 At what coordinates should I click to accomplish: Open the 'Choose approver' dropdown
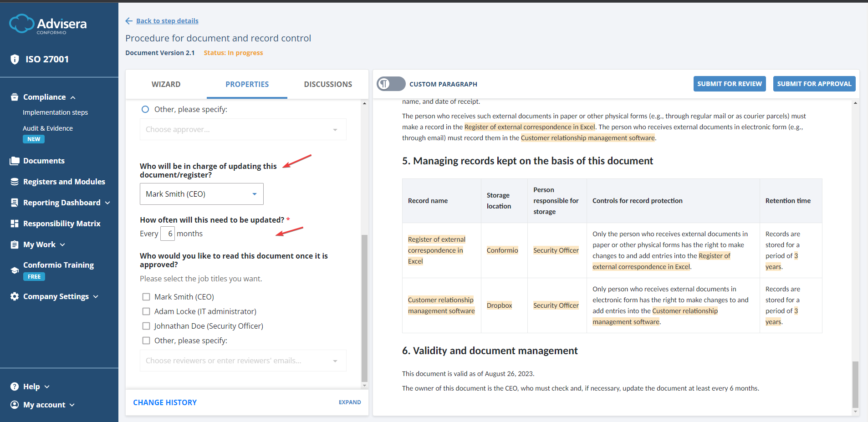243,129
